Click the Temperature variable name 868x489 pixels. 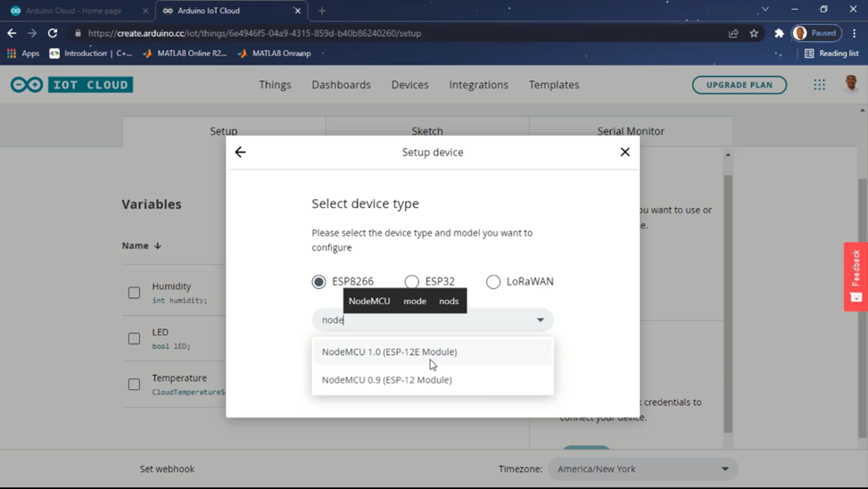179,377
